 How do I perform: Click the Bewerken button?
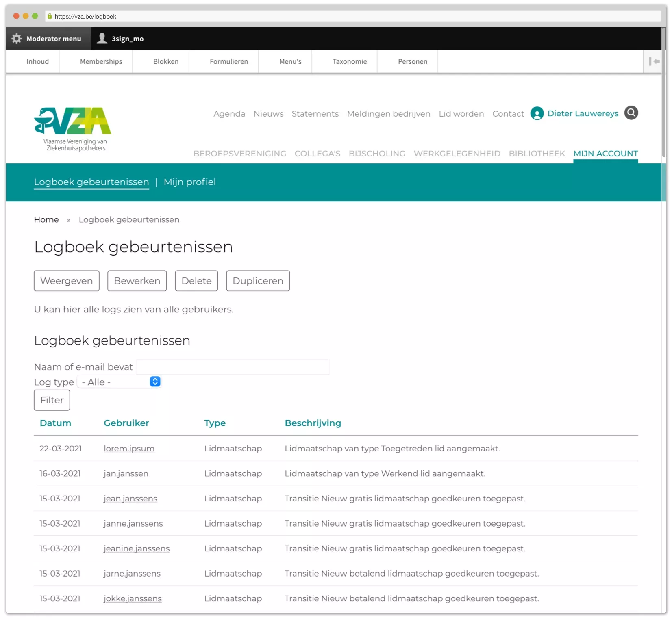137,281
